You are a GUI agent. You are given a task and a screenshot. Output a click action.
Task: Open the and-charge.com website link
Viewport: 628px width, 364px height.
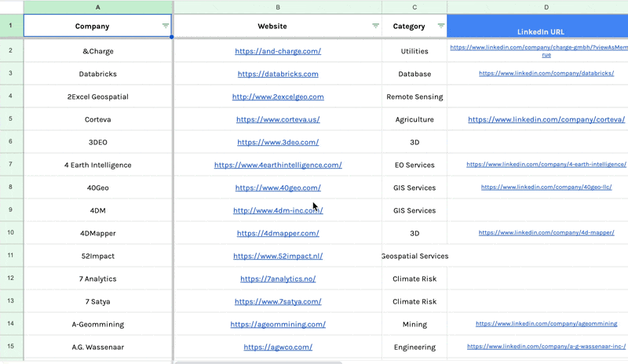pyautogui.click(x=278, y=51)
